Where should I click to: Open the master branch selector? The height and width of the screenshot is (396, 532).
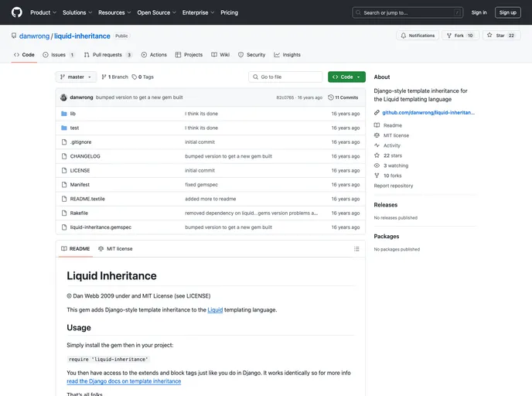(76, 77)
